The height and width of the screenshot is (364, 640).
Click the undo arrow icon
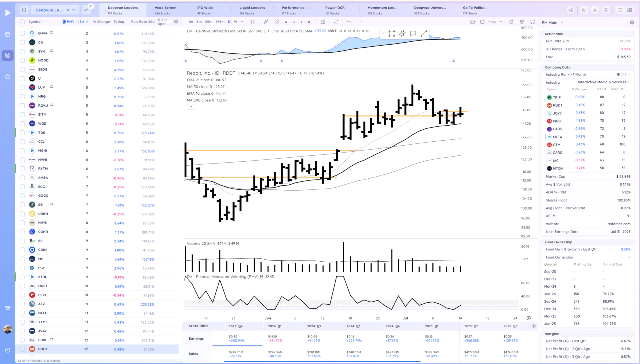coord(349,22)
